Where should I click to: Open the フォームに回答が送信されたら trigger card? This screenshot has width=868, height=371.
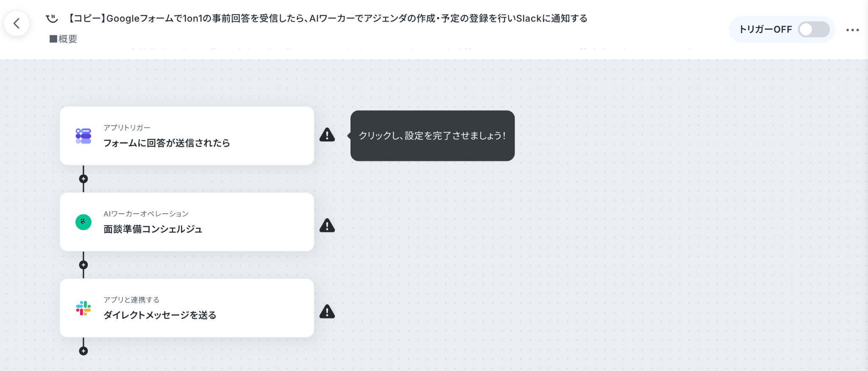click(187, 136)
